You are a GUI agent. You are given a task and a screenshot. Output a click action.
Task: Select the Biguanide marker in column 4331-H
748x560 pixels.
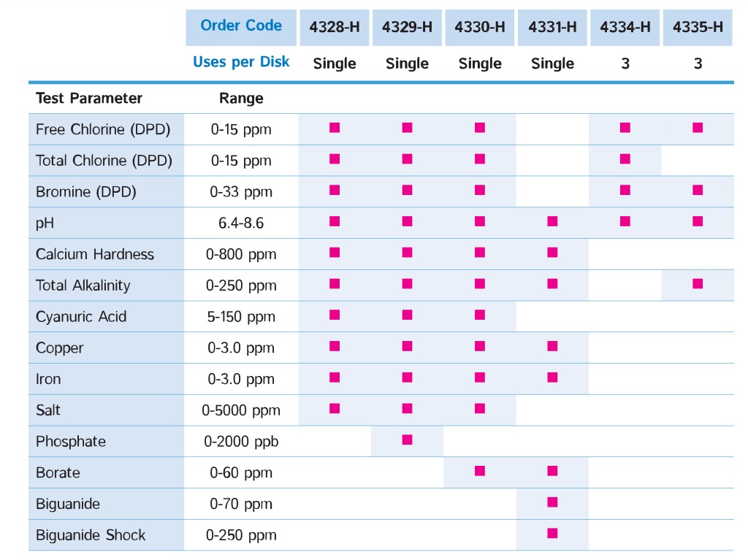552,502
